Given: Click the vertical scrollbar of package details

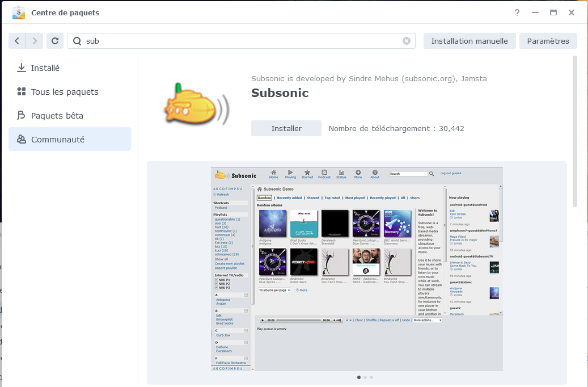Looking at the screenshot, I should (x=575, y=132).
